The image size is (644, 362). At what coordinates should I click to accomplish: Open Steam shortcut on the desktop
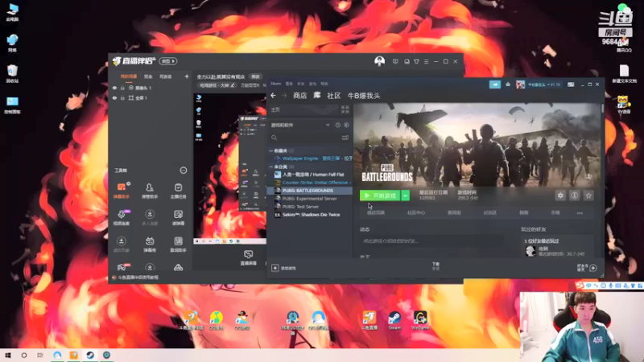pos(394,320)
